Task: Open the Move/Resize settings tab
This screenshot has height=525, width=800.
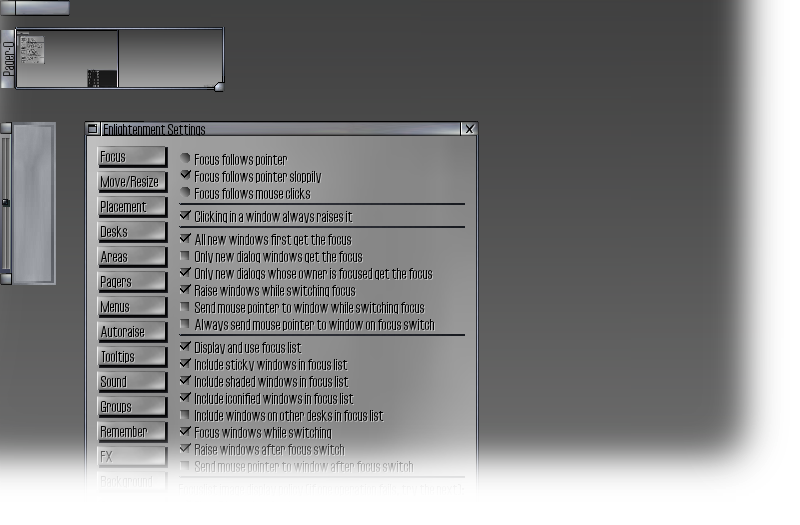Action: click(x=132, y=182)
